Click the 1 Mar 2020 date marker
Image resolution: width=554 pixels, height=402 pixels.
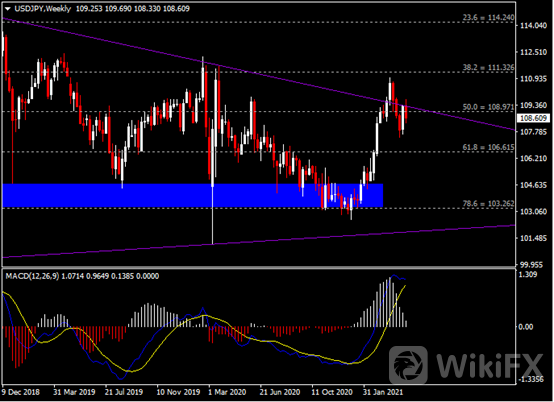(227, 392)
